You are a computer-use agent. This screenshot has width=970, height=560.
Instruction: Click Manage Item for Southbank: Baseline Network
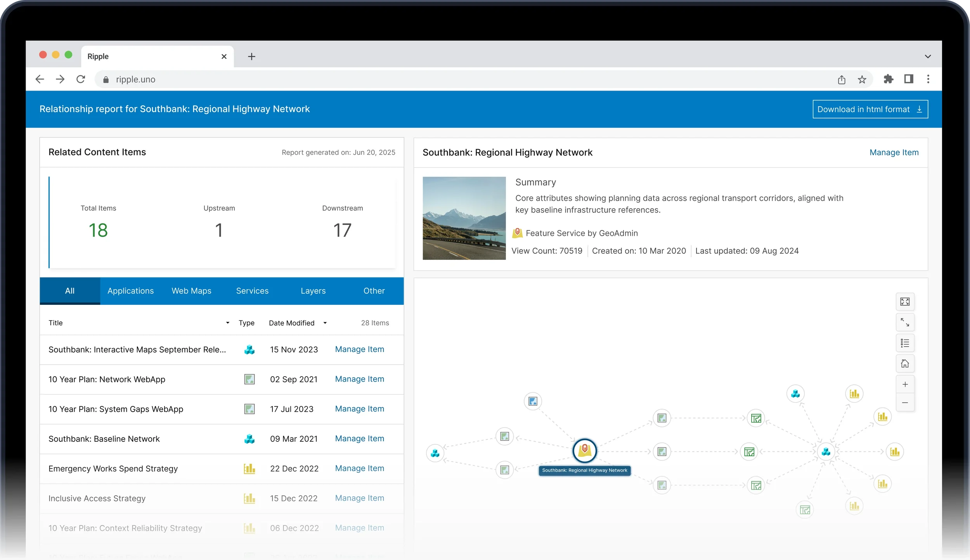coord(359,439)
